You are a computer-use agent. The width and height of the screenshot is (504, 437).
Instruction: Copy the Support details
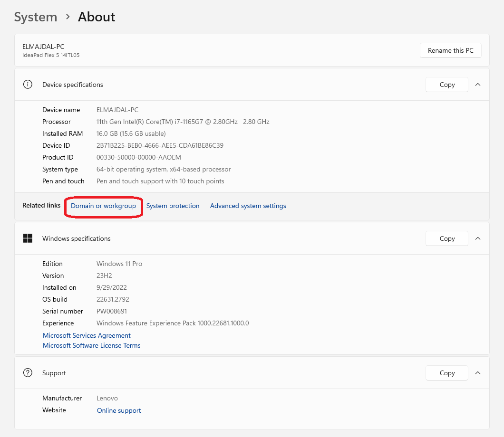(x=446, y=372)
